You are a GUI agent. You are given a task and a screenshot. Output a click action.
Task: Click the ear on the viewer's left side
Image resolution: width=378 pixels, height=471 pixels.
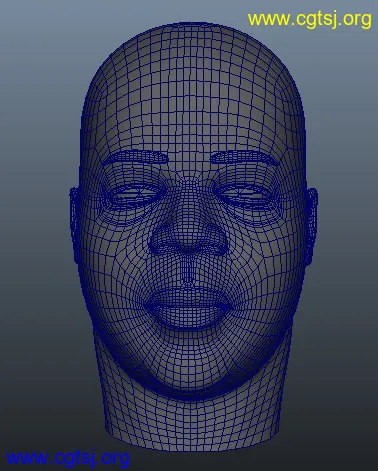[x=75, y=223]
